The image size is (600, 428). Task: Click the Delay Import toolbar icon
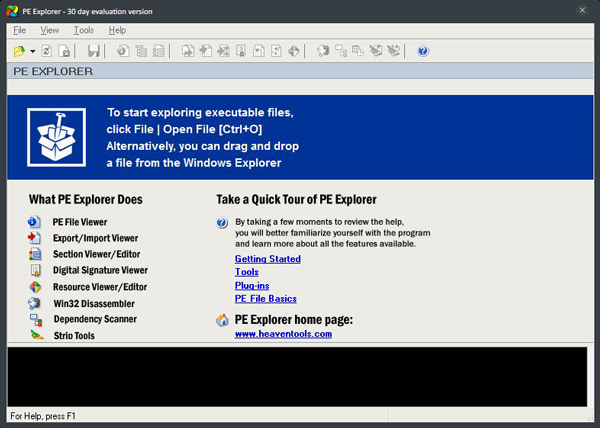click(223, 51)
